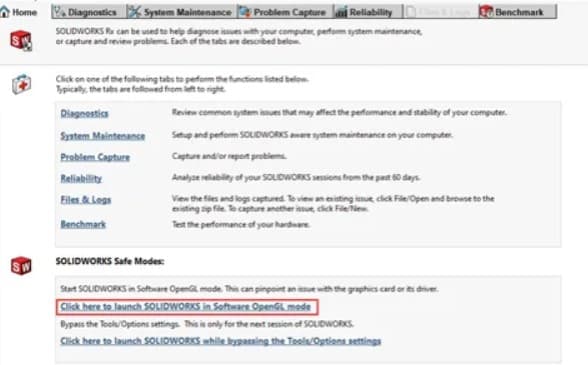Click the first aid kit icon
Image resolution: width=588 pixels, height=365 pixels.
(x=21, y=84)
